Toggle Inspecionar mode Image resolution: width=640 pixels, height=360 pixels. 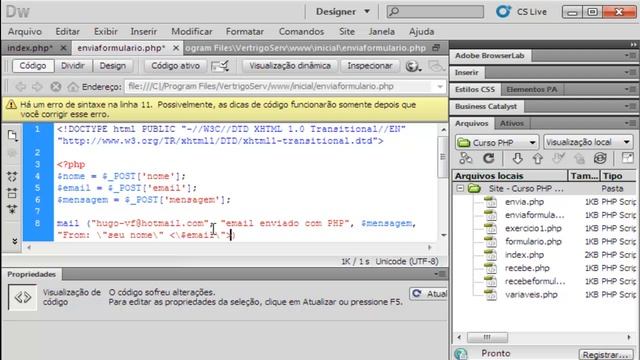coord(370,66)
